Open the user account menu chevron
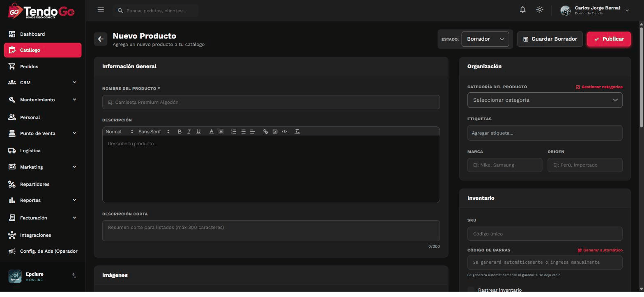Viewport: 644px width, 297px height. click(x=627, y=11)
